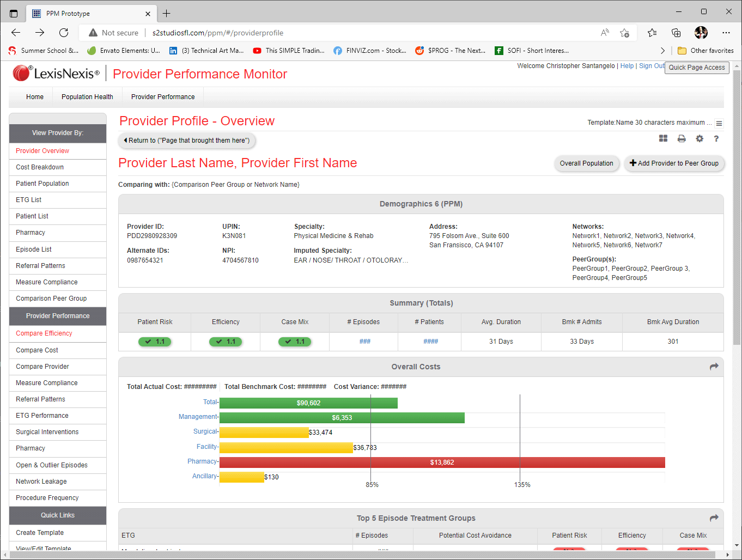Screen dimensions: 742x560
Task: Select Cost Breakdown in sidebar
Action: tap(40, 167)
